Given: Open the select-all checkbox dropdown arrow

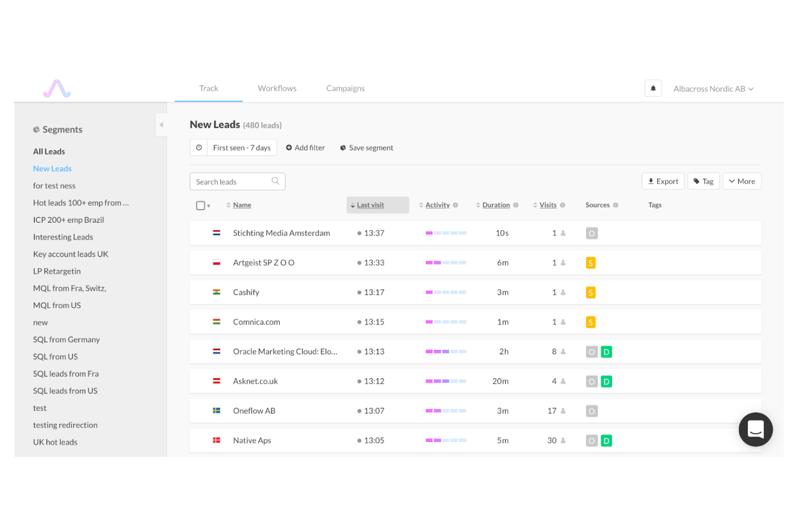Looking at the screenshot, I should [x=209, y=206].
